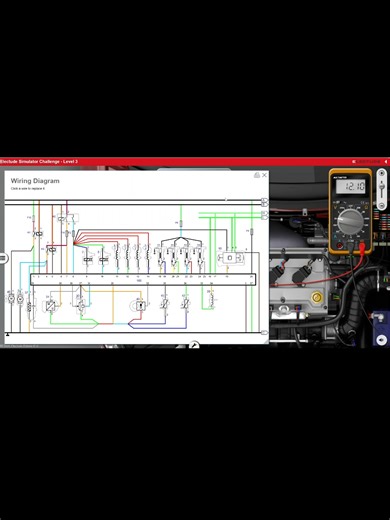The image size is (390, 520).
Task: Select the square sensor symbol with green wire
Action: pos(50,305)
